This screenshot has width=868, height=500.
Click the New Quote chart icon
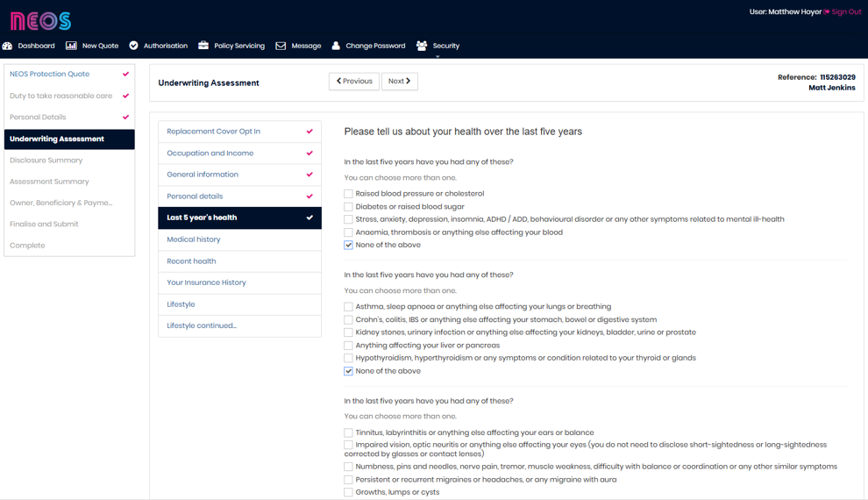[71, 46]
